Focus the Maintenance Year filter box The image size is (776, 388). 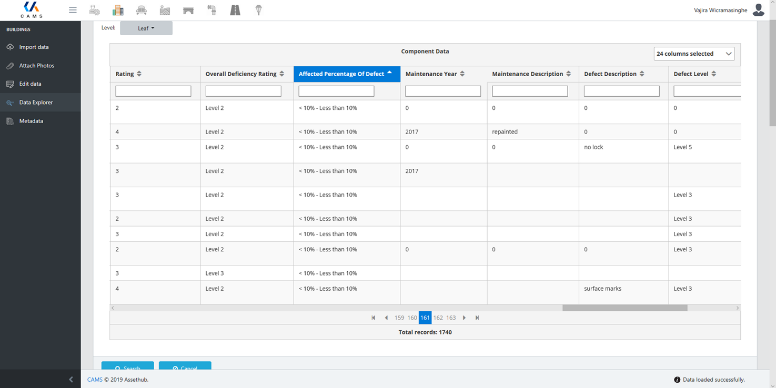[443, 91]
